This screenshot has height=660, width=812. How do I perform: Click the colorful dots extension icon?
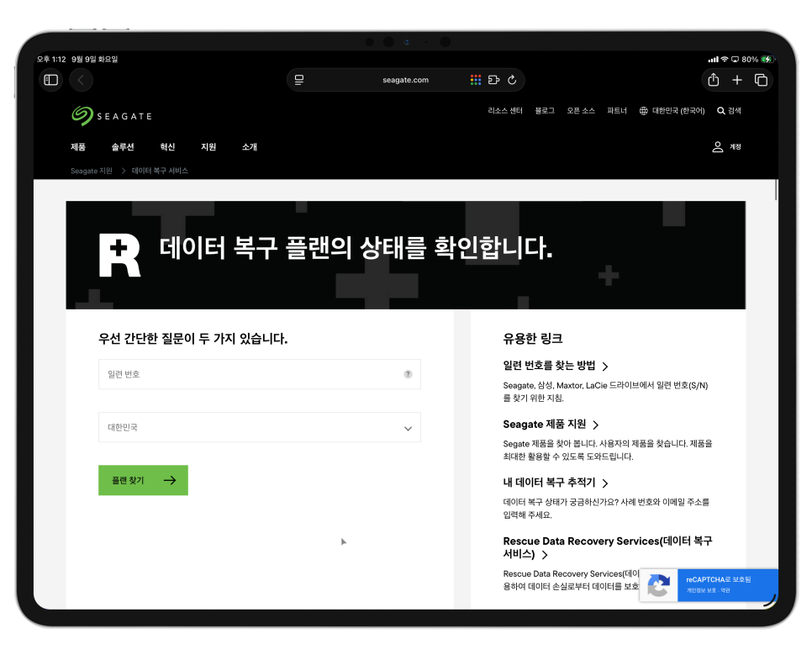476,80
